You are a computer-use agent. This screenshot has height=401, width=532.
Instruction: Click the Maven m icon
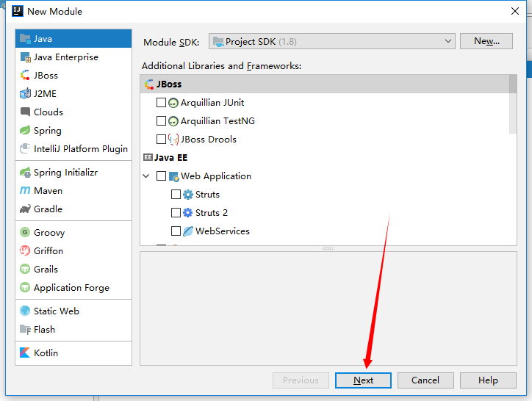pyautogui.click(x=25, y=191)
